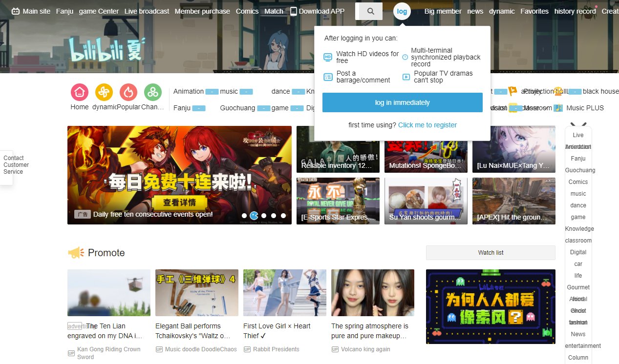The width and height of the screenshot is (619, 364).
Task: Click the Post a barrage/comment icon
Action: (x=328, y=77)
